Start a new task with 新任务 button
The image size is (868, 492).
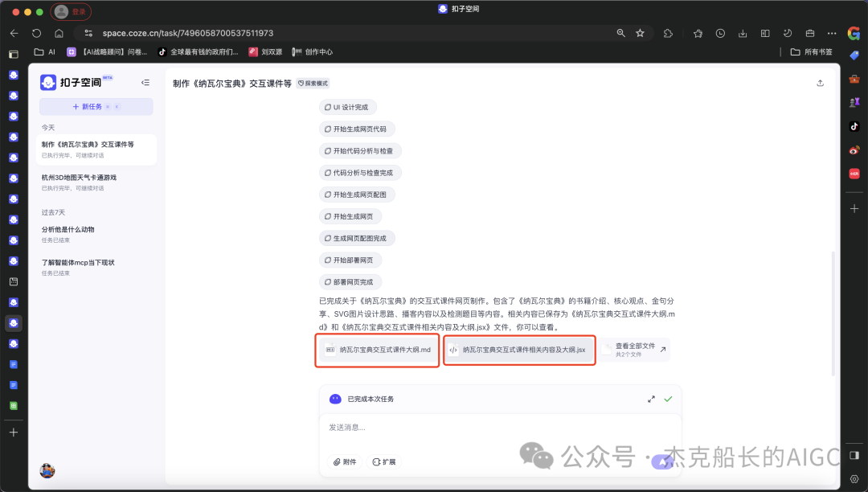(x=96, y=107)
